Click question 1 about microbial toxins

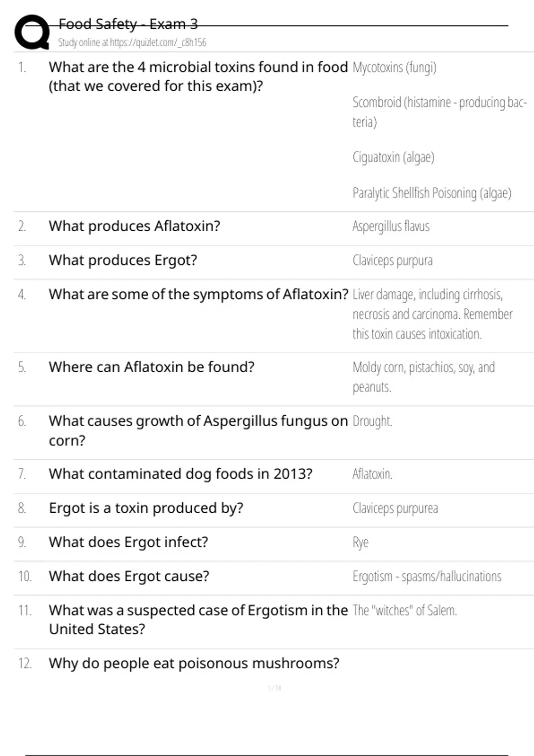point(198,76)
